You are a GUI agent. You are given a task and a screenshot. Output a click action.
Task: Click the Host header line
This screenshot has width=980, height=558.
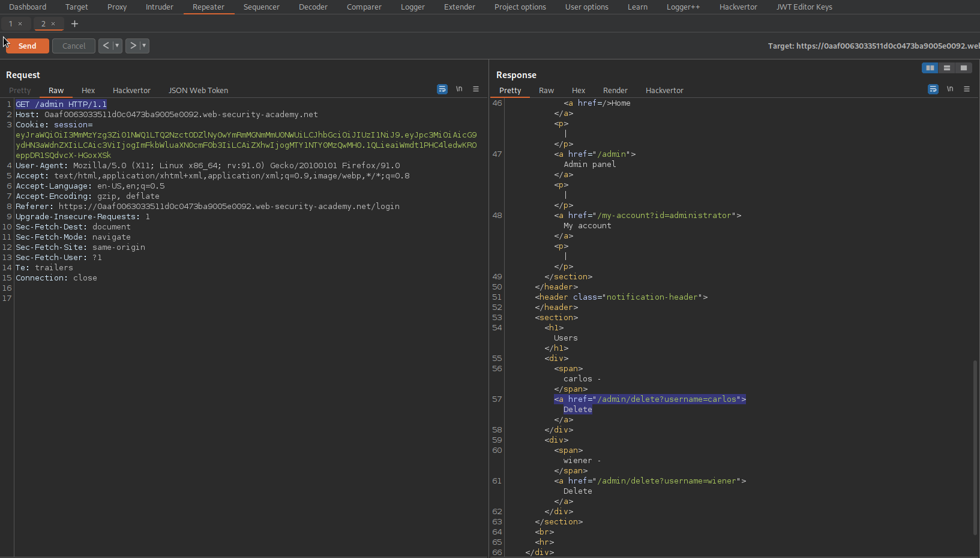click(167, 115)
